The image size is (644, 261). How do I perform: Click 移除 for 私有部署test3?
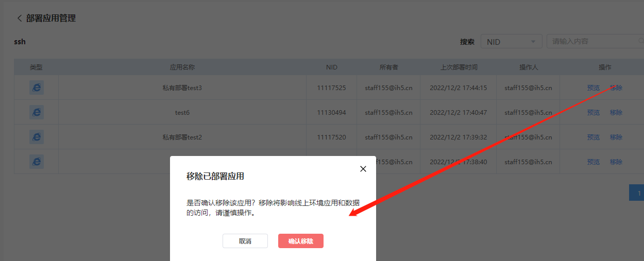click(x=616, y=88)
